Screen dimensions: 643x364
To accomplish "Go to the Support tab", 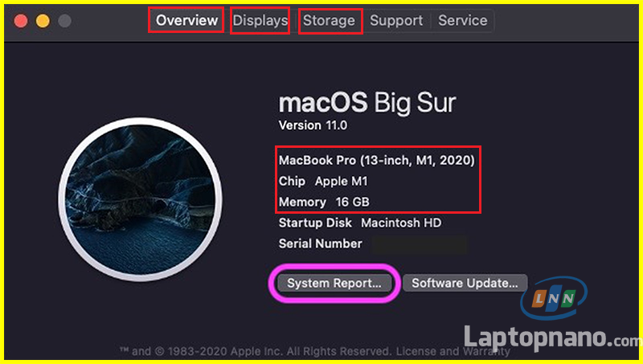I will pyautogui.click(x=396, y=20).
